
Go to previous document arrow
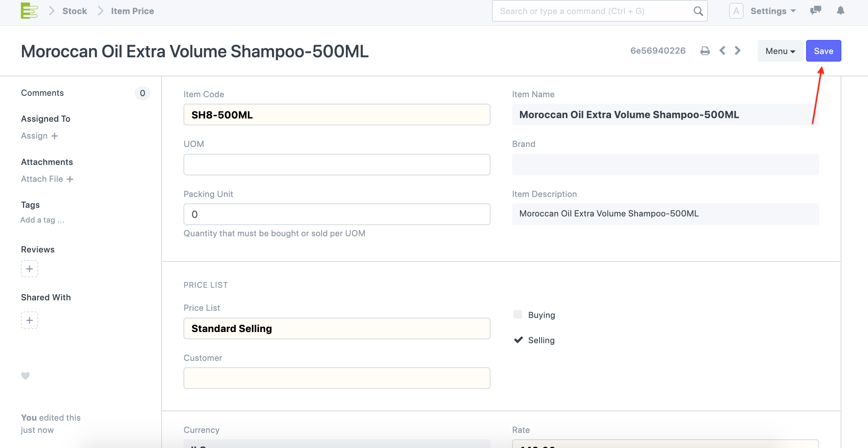722,50
